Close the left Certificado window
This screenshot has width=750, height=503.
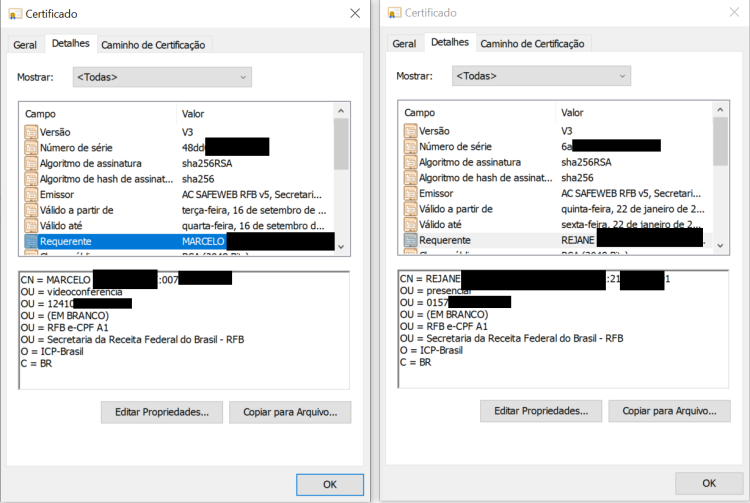355,13
